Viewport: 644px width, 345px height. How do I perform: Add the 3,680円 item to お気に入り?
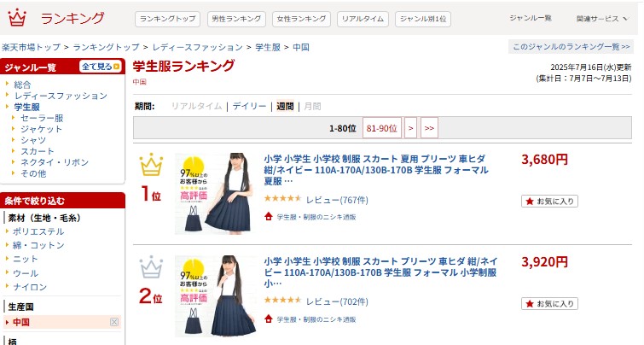pyautogui.click(x=549, y=201)
